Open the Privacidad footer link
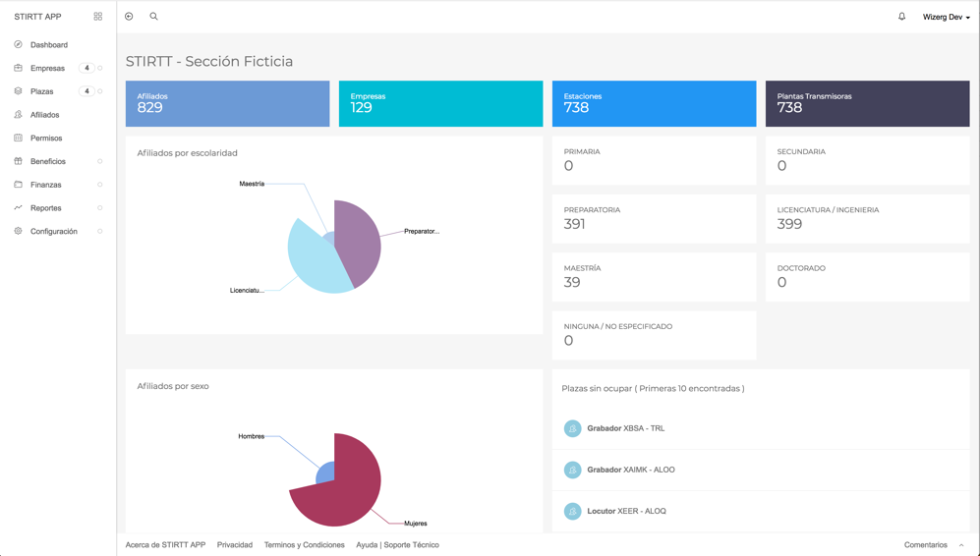980x556 pixels. pos(235,545)
